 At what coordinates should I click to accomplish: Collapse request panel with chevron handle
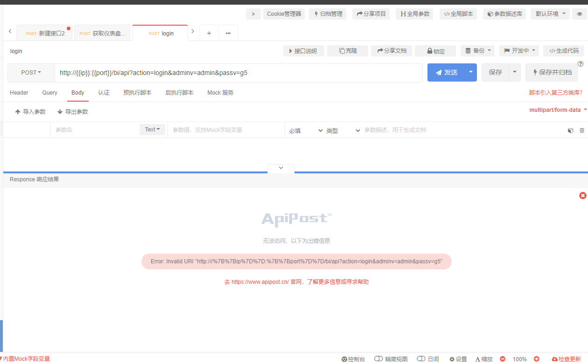tap(281, 168)
